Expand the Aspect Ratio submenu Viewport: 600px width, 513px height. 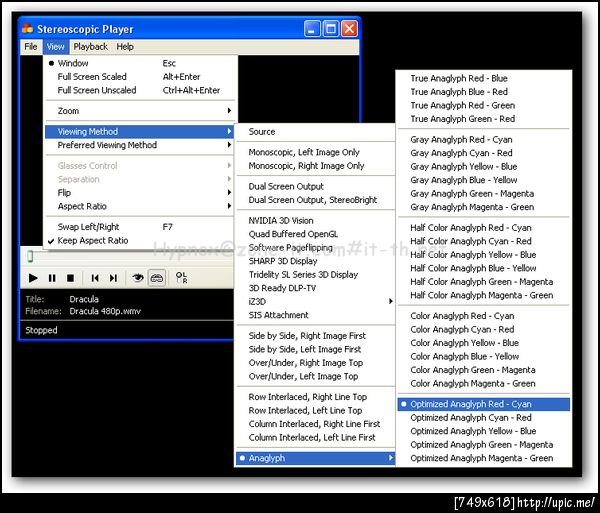[139, 206]
